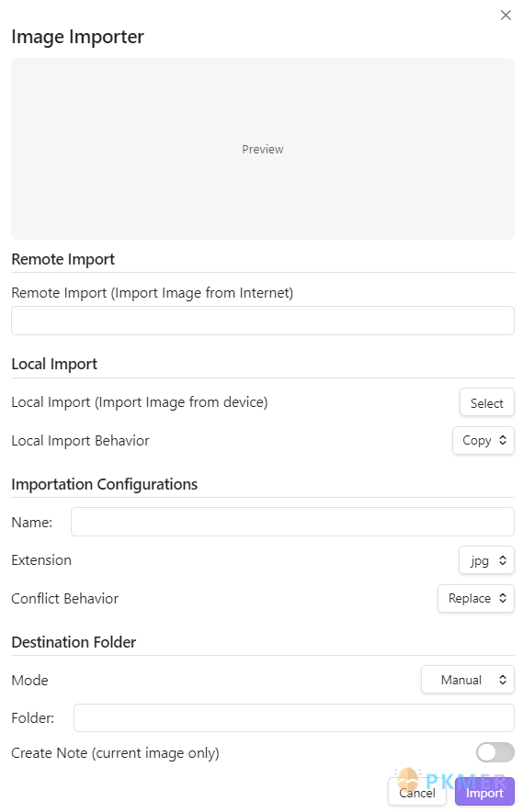Click the Import button
This screenshot has height=812, width=523.
484,793
